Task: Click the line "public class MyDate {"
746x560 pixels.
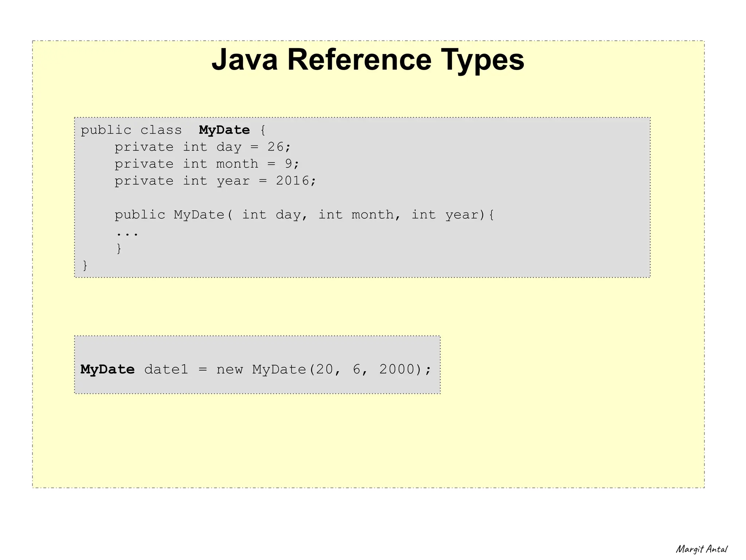Action: pyautogui.click(x=173, y=130)
